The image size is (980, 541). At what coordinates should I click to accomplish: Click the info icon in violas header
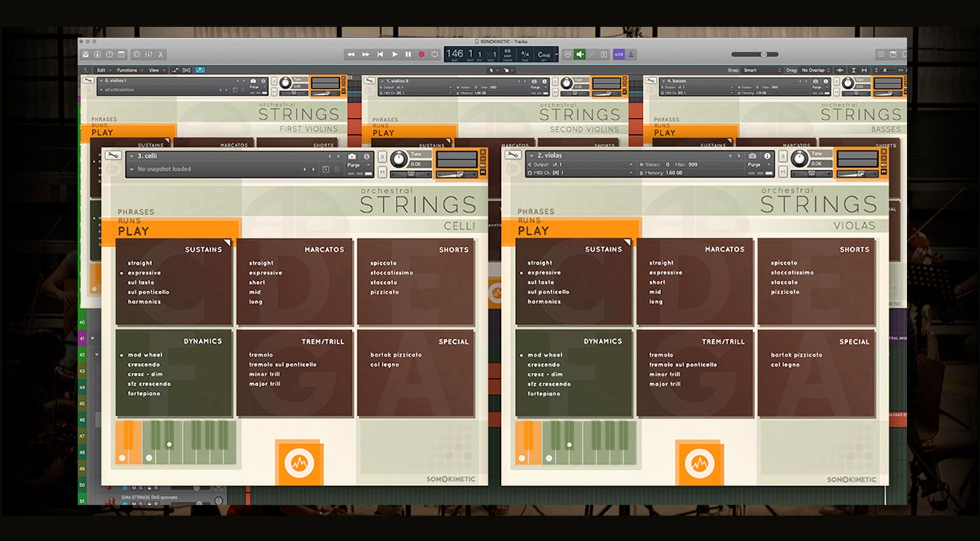point(767,156)
